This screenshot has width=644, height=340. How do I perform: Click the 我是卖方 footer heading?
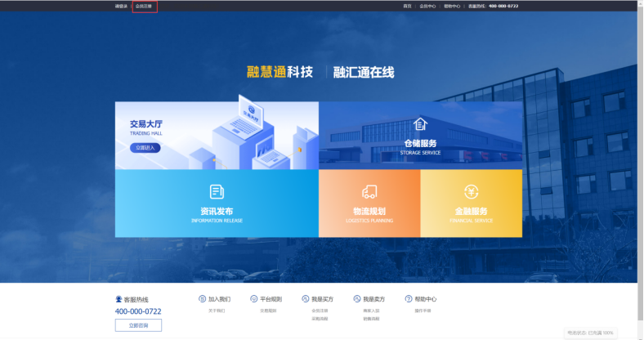click(374, 299)
